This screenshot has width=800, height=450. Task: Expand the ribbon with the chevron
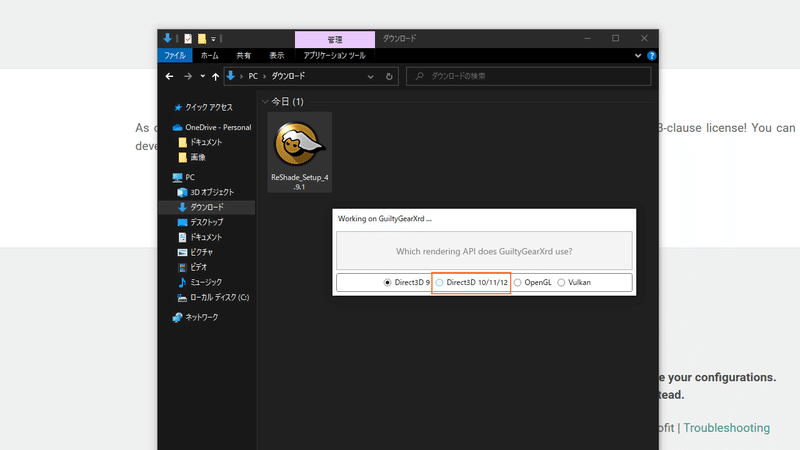click(638, 56)
